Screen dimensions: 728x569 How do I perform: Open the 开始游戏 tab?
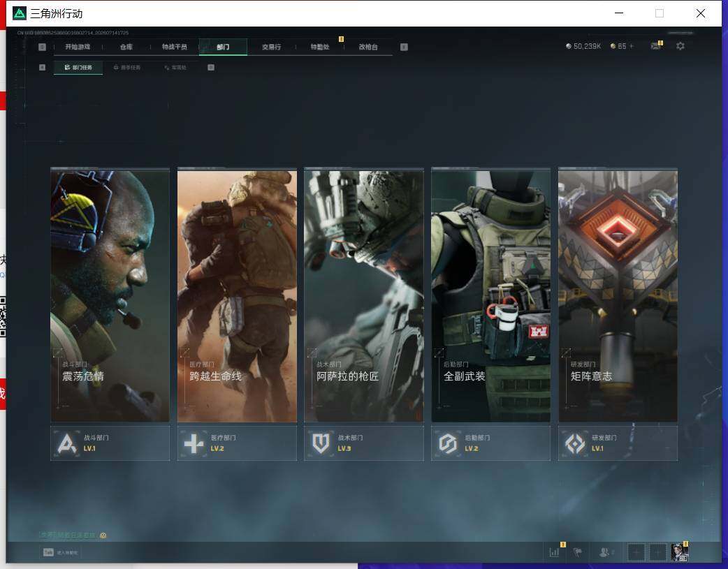[x=78, y=47]
